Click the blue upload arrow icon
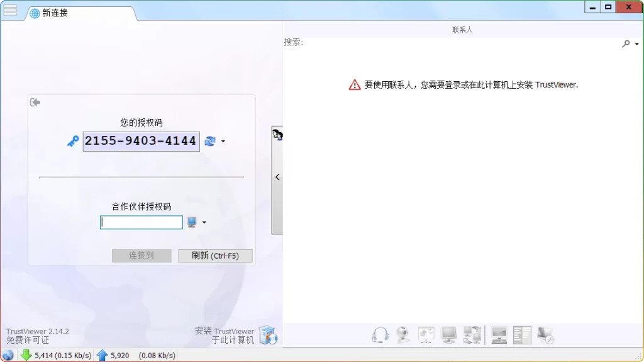644x362 pixels. pos(103,355)
